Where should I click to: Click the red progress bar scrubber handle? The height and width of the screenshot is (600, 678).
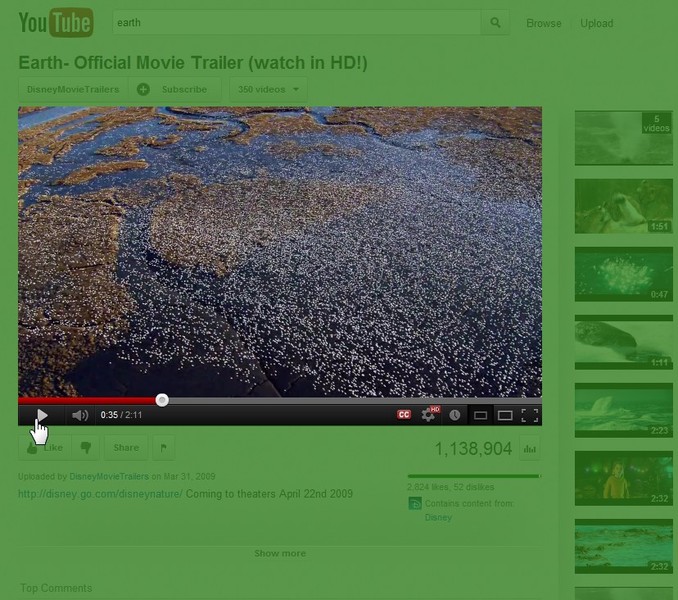tap(162, 400)
